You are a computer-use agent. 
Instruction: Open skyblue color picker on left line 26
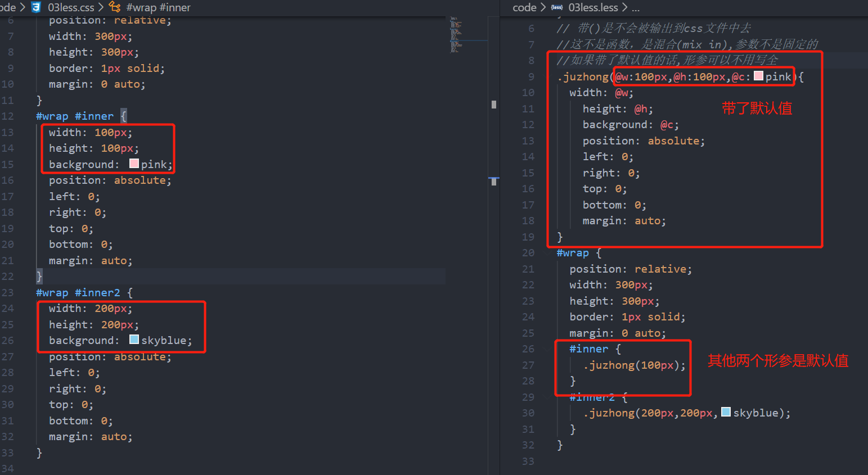point(134,340)
